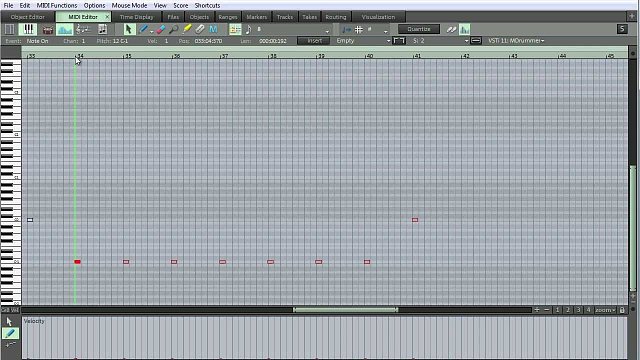This screenshot has height=360, width=640.
Task: Switch to the Visualization tab
Action: click(x=378, y=17)
